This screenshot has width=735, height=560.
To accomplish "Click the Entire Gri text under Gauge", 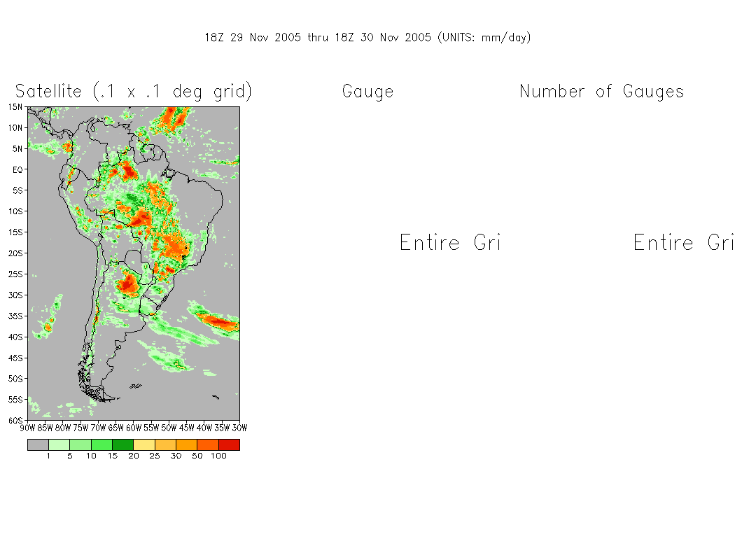I will [x=451, y=242].
